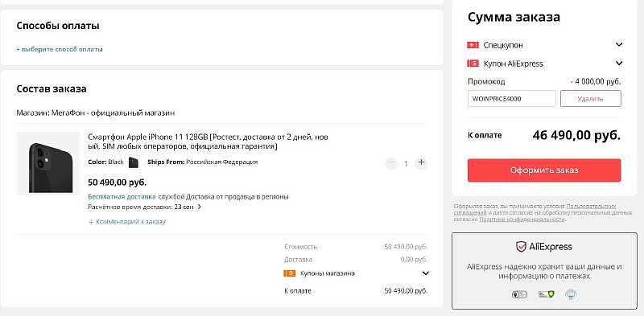Click the Оформить заказ button
The image size is (644, 316).
544,170
